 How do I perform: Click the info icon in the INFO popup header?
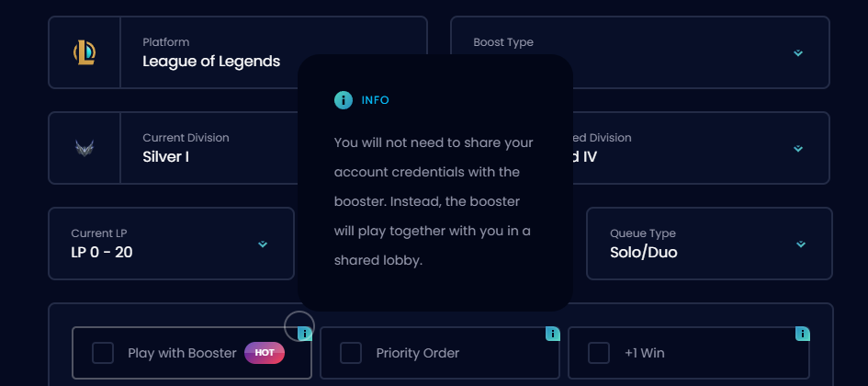click(x=344, y=100)
